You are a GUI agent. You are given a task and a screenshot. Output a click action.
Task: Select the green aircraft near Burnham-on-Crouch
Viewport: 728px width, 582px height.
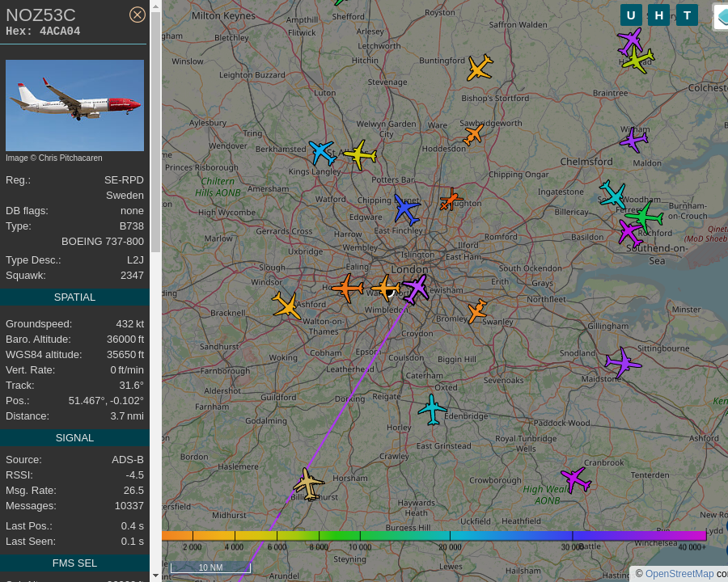pyautogui.click(x=644, y=217)
